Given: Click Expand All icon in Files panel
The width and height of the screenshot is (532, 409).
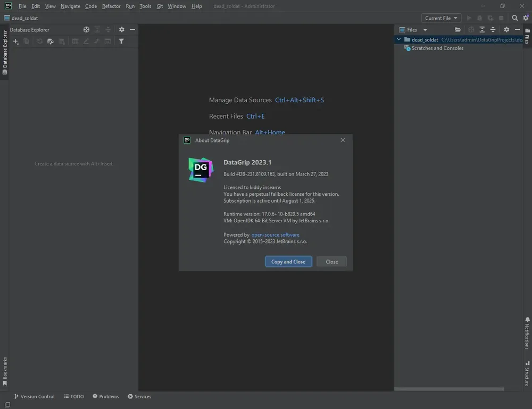Looking at the screenshot, I should coord(482,29).
